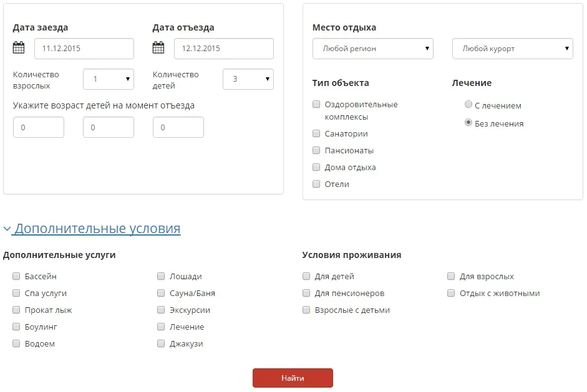The image size is (587, 392).
Task: Enable the Бассейн service checkbox
Action: point(16,277)
